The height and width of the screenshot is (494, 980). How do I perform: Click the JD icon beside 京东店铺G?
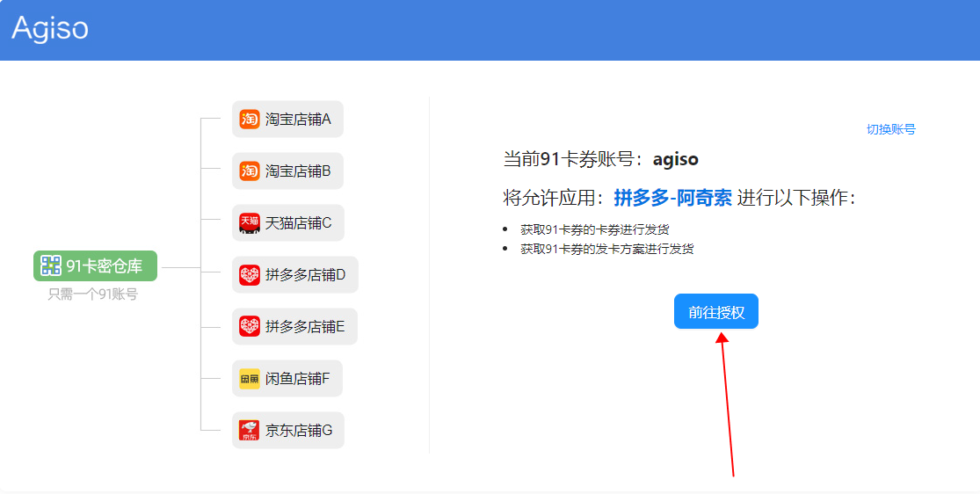(x=250, y=430)
